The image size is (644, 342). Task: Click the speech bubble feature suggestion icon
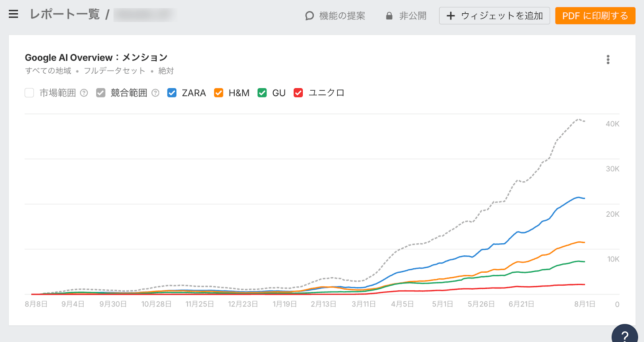(x=309, y=16)
